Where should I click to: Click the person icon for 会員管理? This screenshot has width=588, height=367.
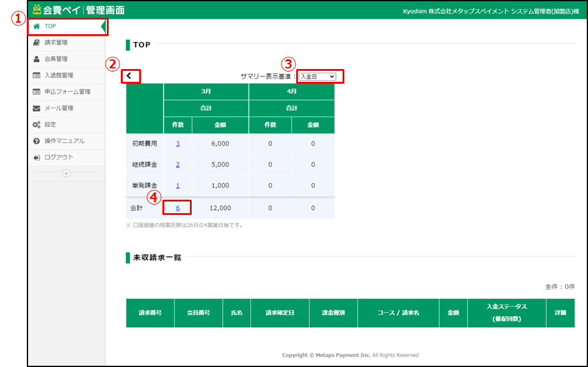[x=37, y=59]
